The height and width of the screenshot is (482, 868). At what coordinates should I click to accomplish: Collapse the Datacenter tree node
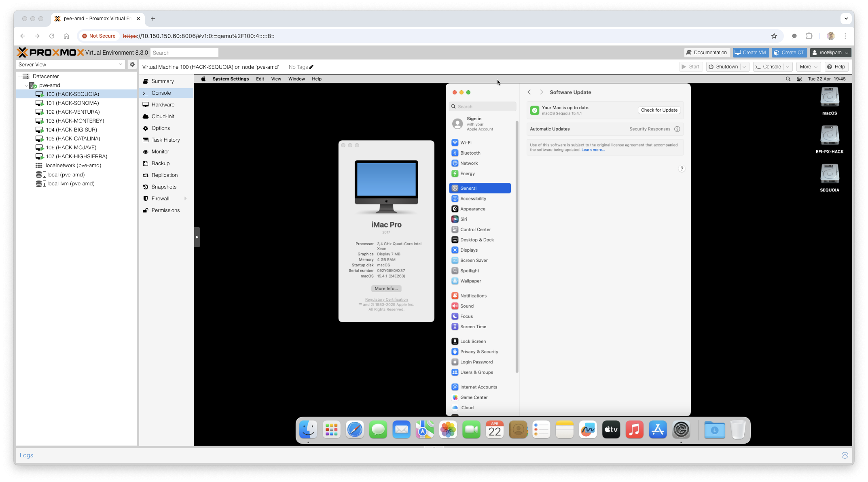[20, 76]
